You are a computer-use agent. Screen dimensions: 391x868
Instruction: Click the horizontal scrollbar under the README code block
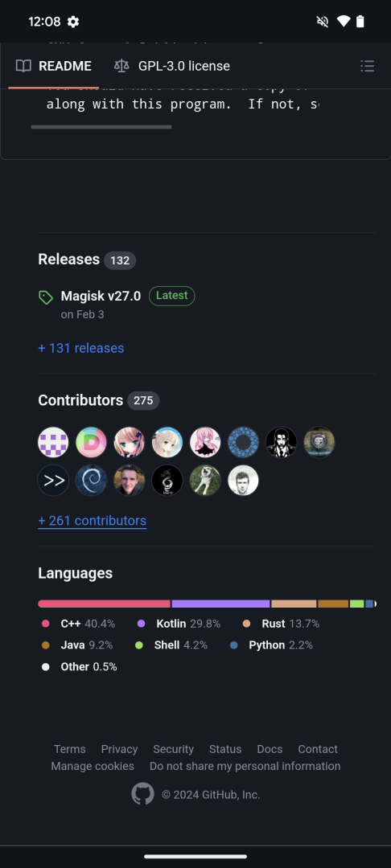[101, 127]
